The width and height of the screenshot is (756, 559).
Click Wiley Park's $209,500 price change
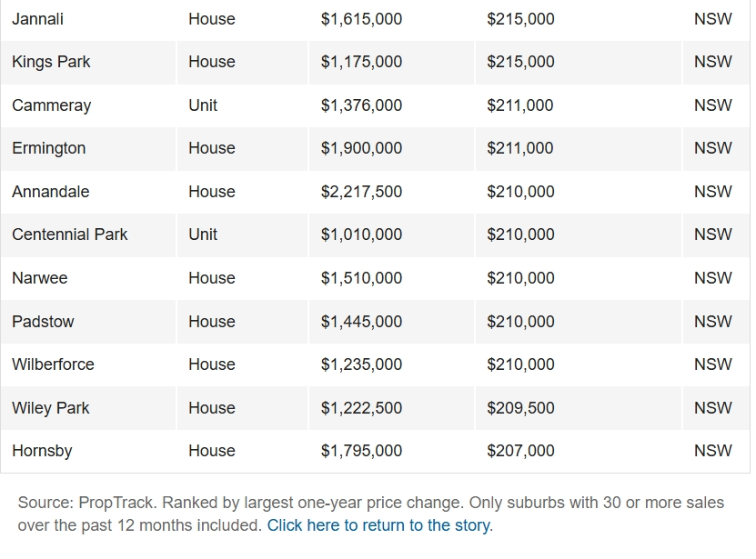(520, 408)
